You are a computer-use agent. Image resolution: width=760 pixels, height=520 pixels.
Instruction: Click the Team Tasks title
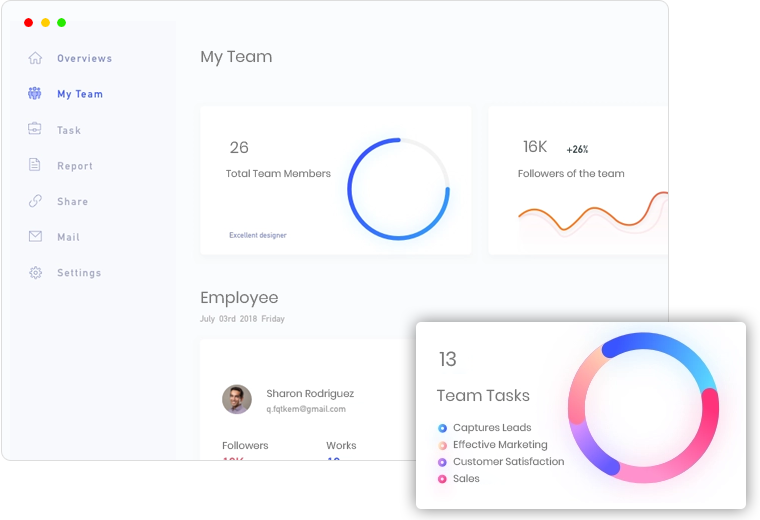483,395
